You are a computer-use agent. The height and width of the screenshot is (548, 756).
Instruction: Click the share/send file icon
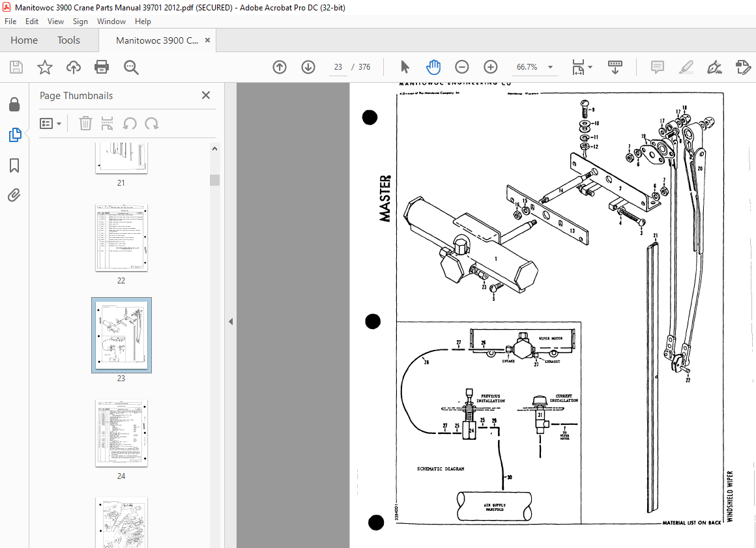click(x=743, y=67)
